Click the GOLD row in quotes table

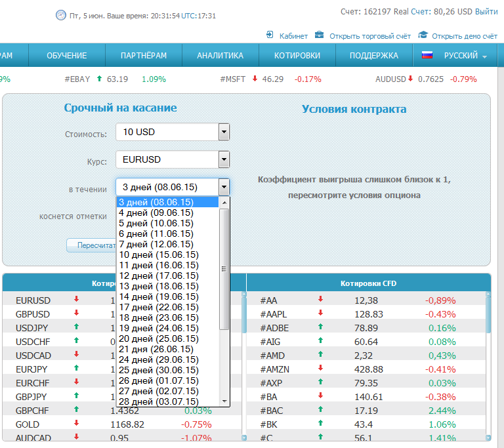tap(28, 424)
